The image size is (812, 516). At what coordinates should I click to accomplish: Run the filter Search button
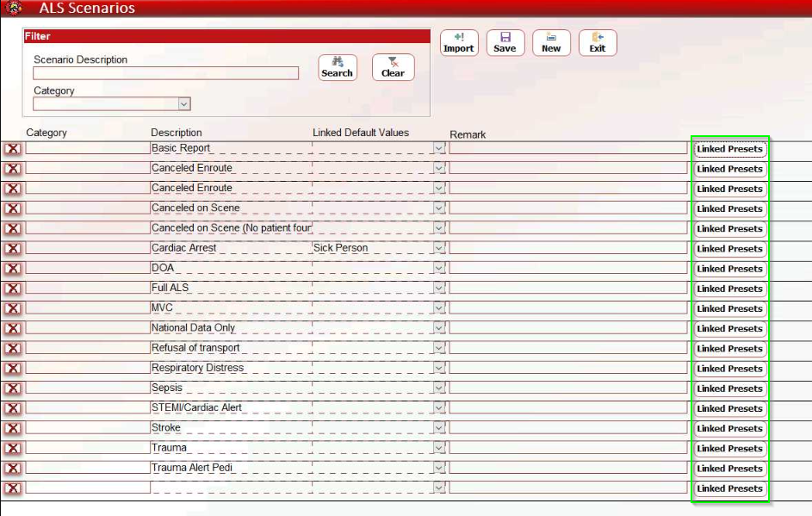pyautogui.click(x=337, y=67)
